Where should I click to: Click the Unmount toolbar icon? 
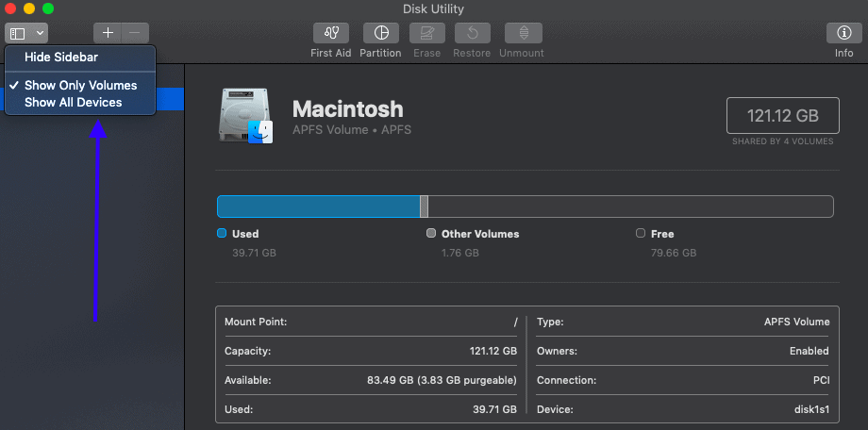tap(523, 33)
